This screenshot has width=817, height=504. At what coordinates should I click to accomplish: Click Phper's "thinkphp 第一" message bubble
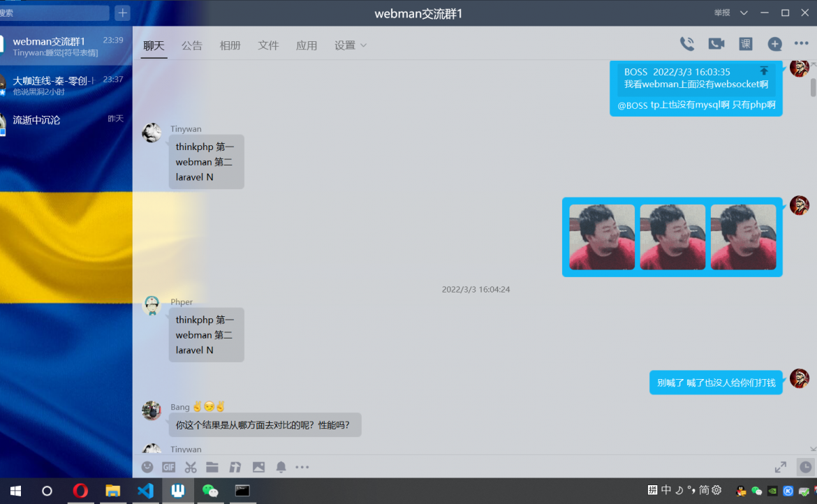[206, 335]
